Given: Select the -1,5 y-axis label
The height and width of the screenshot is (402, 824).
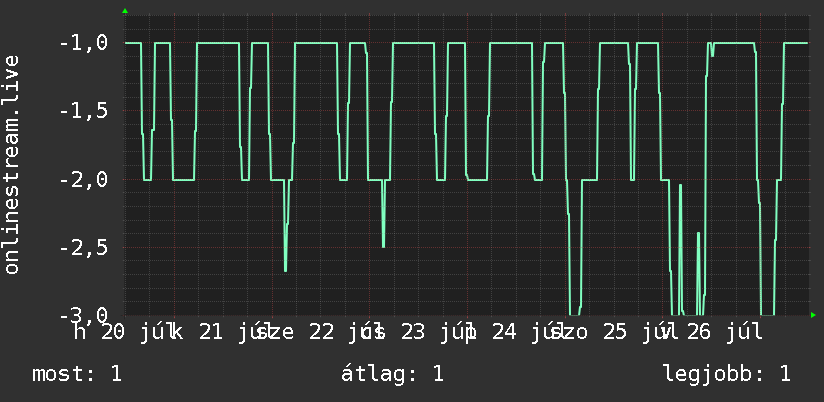Looking at the screenshot, I should point(84,111).
